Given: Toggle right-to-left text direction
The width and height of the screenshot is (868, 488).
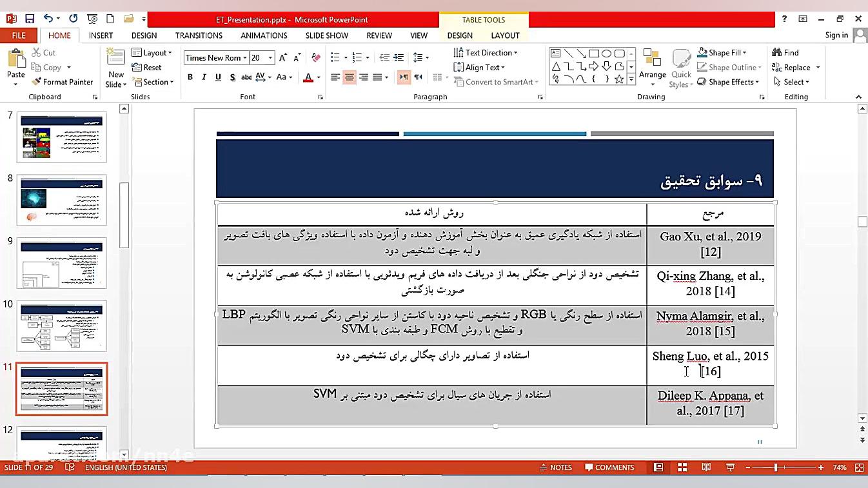Looking at the screenshot, I should [x=404, y=77].
